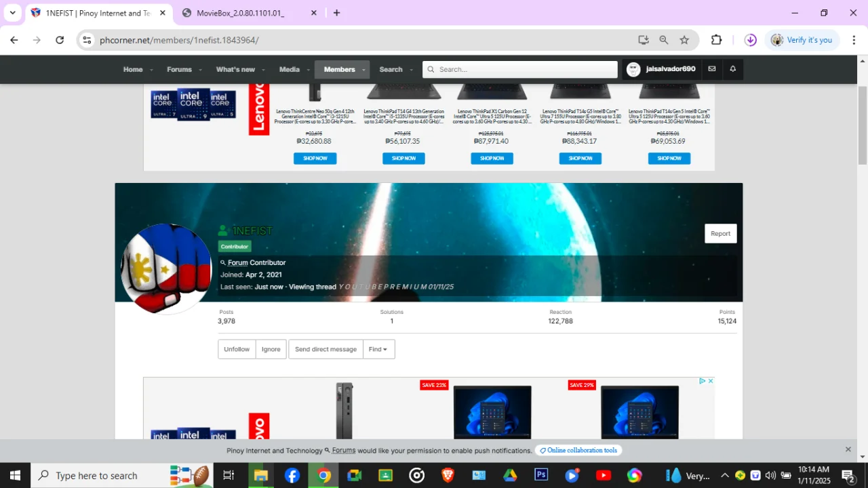
Task: Expand the Find dropdown
Action: coord(378,349)
